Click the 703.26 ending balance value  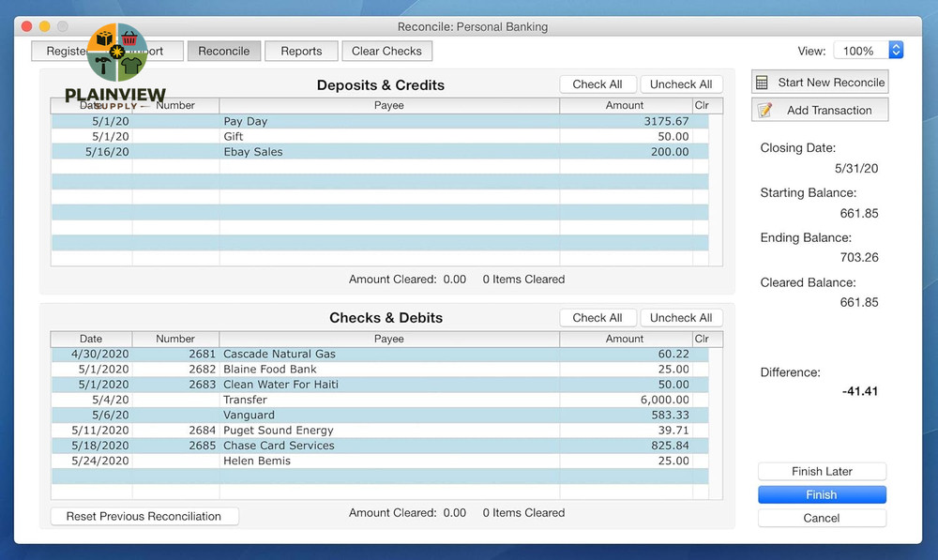[x=859, y=257]
